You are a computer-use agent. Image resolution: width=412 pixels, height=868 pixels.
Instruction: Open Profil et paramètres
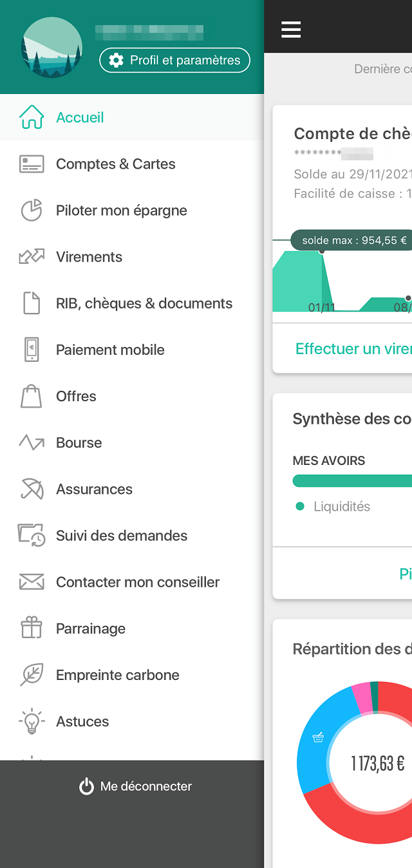[174, 61]
